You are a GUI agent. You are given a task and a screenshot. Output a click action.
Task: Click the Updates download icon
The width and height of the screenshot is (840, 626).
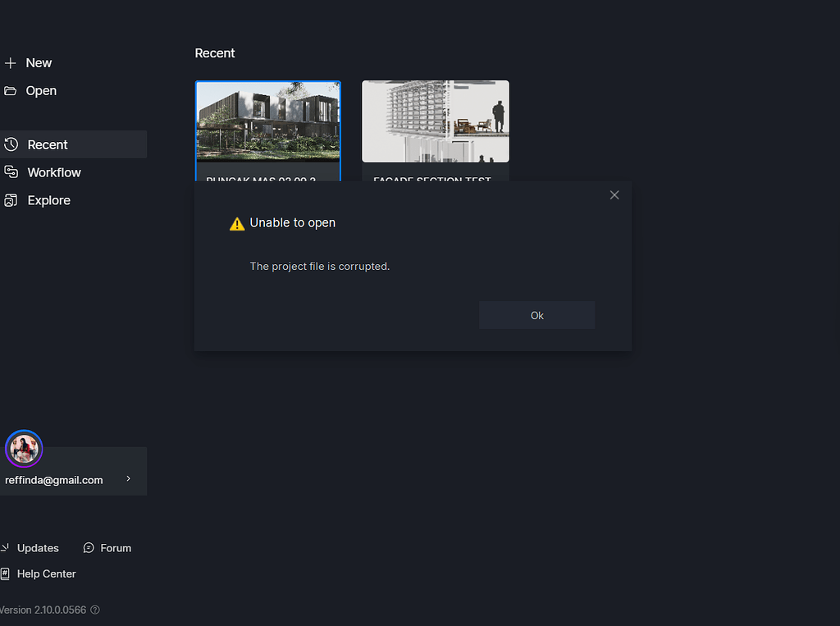[6, 547]
